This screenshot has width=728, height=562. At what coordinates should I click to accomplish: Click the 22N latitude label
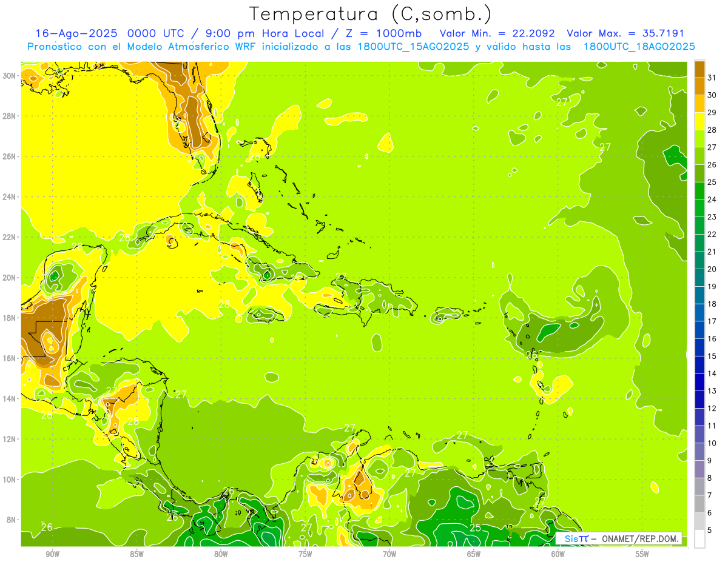(x=10, y=237)
